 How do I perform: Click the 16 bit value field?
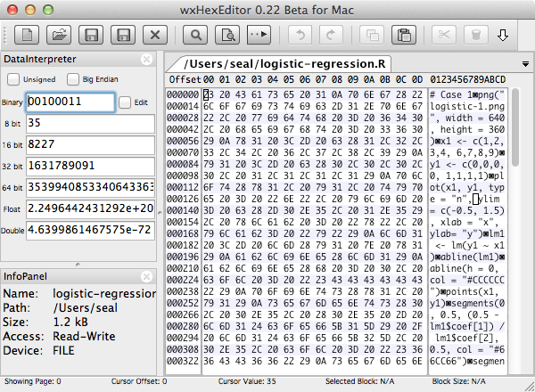click(x=90, y=145)
